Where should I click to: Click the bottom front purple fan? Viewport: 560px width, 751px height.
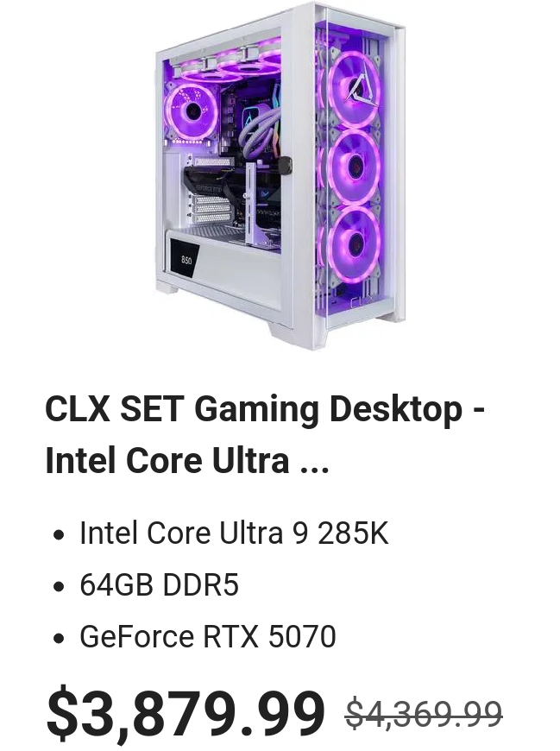(356, 243)
